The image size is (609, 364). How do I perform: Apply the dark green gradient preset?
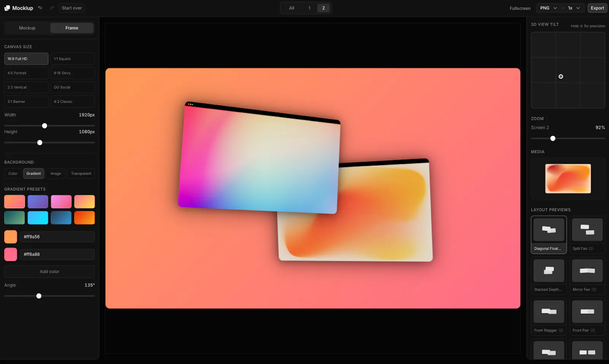click(x=14, y=218)
